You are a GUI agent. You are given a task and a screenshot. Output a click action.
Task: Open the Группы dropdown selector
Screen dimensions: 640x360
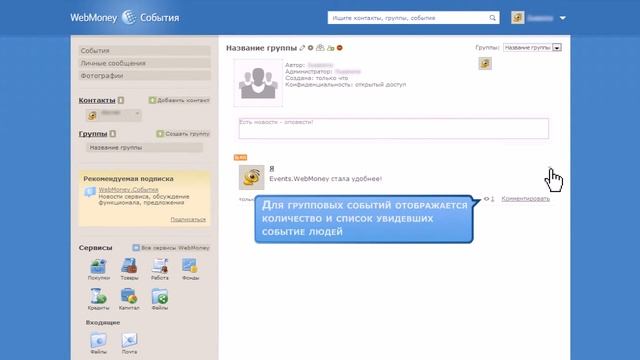coord(532,48)
